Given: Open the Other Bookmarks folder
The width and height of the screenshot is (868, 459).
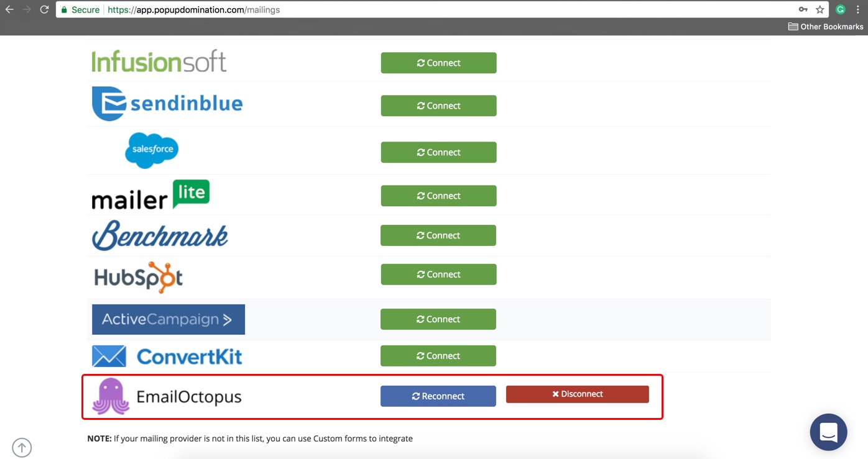Looking at the screenshot, I should click(826, 27).
